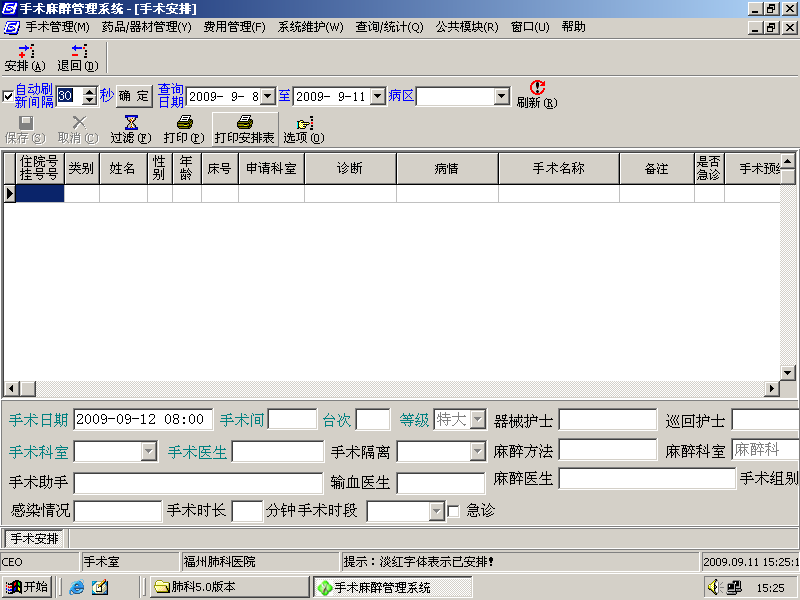This screenshot has height=600, width=800.
Task: Click the 手术助手 assistant input field
Action: (x=198, y=483)
